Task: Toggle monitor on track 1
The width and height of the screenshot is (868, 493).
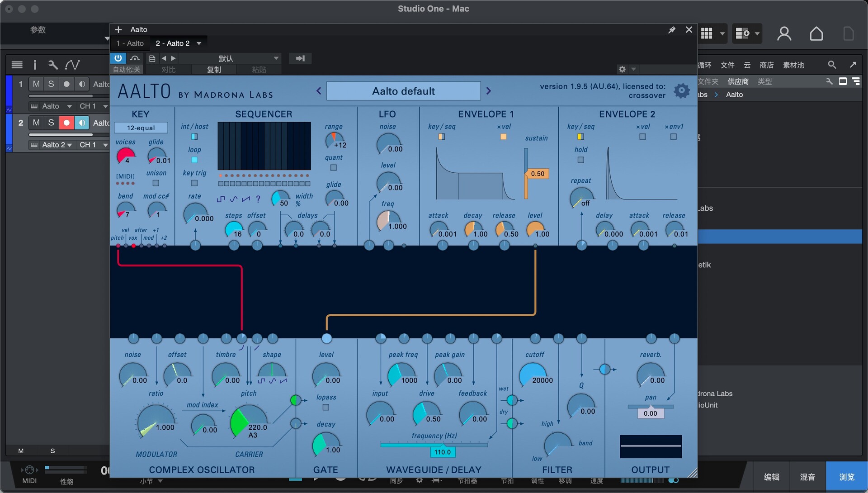Action: tap(82, 84)
